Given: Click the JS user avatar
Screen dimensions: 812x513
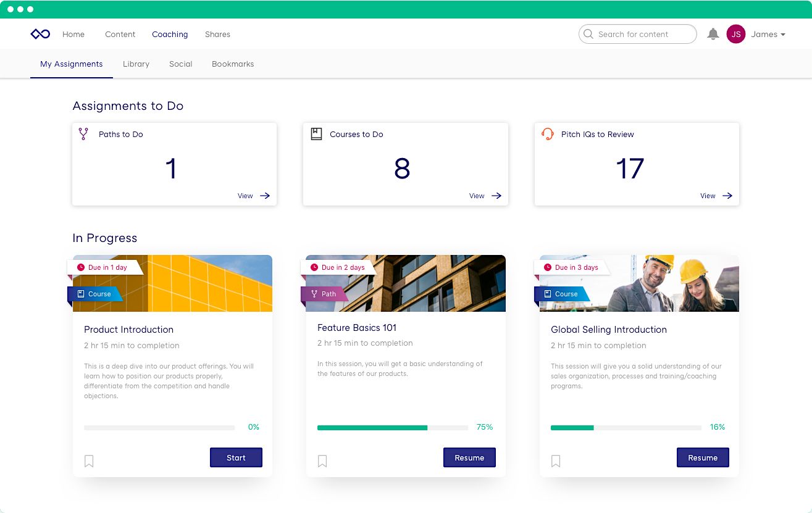Looking at the screenshot, I should pos(736,35).
